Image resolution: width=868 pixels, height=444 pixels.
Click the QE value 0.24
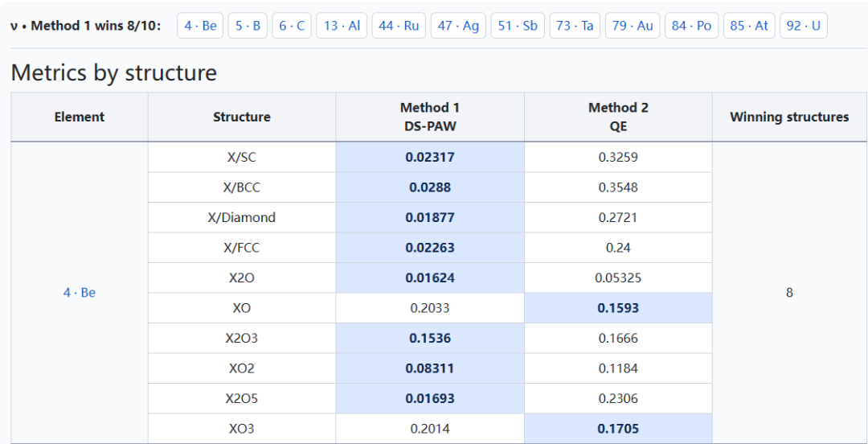point(618,248)
